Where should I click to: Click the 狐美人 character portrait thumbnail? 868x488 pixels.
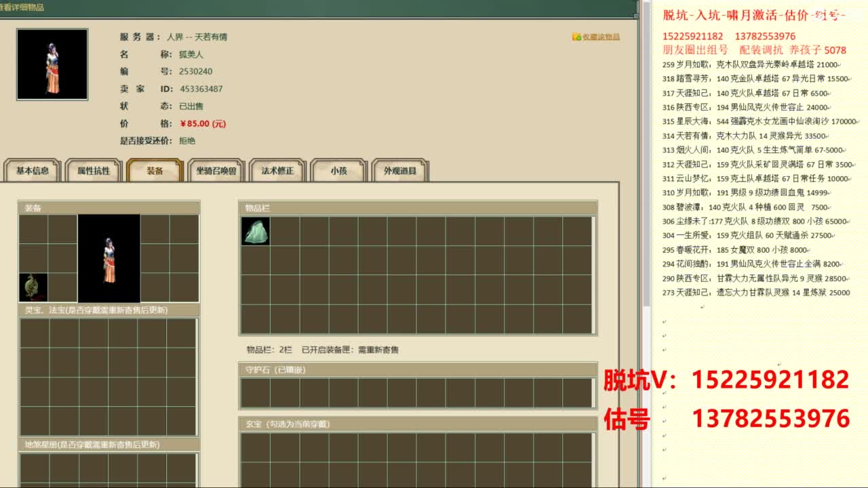coord(52,64)
